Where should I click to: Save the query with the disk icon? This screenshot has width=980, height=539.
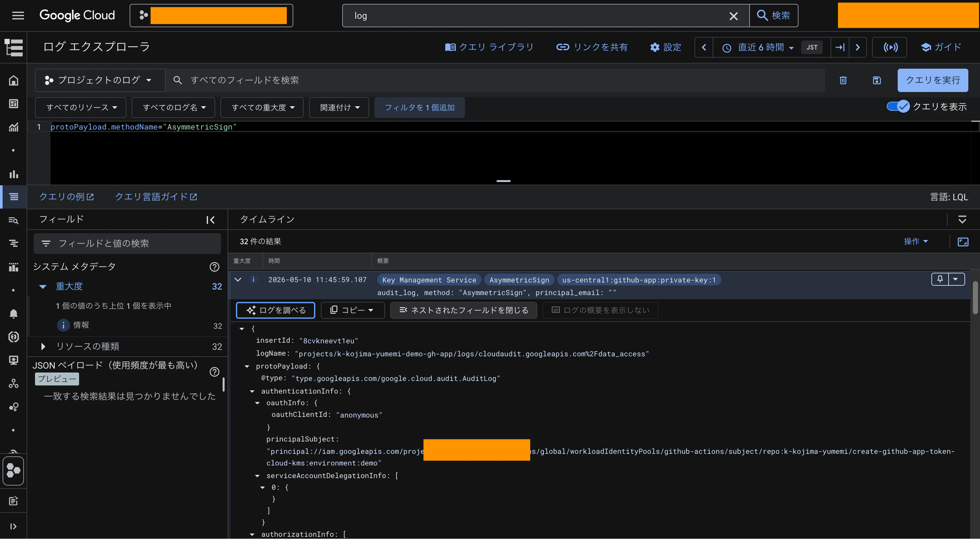[x=877, y=80]
